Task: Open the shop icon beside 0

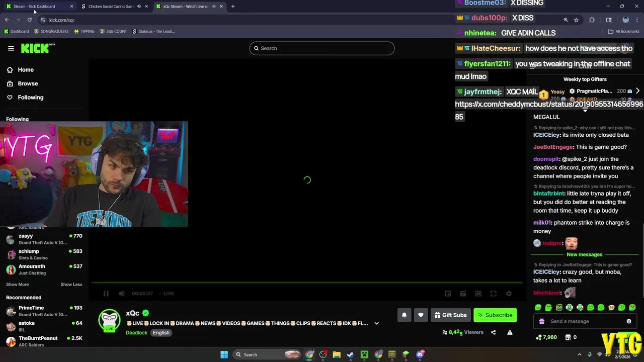Action: pos(568,337)
